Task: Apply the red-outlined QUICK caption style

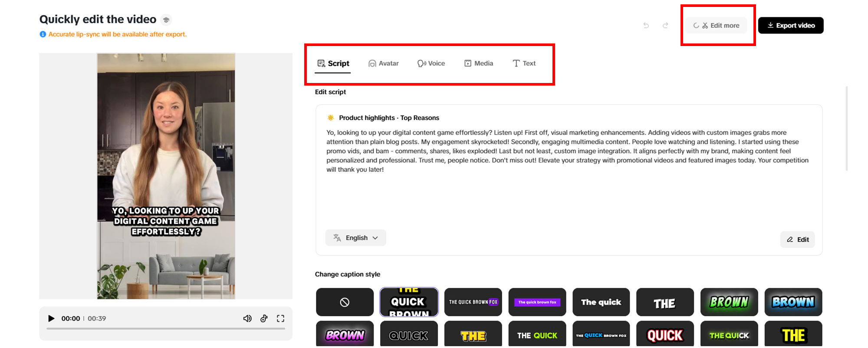Action: coord(665,334)
